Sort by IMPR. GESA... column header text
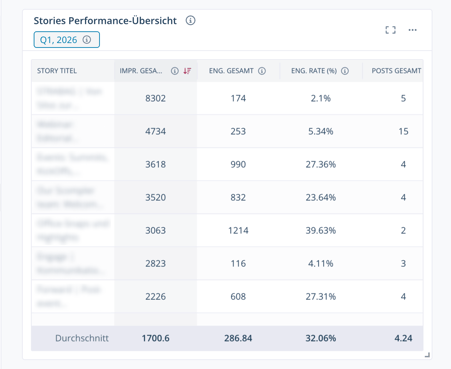451x369 pixels. click(x=141, y=71)
